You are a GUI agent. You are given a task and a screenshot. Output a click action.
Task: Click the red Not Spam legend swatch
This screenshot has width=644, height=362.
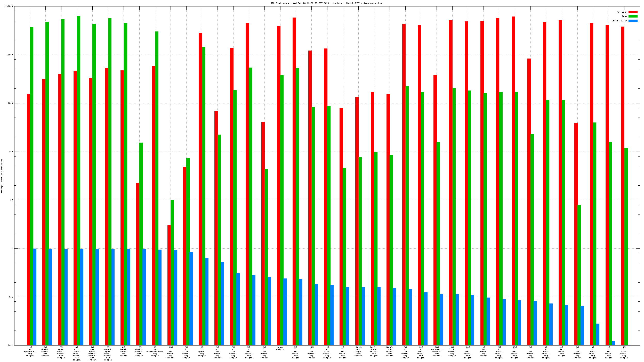633,12
